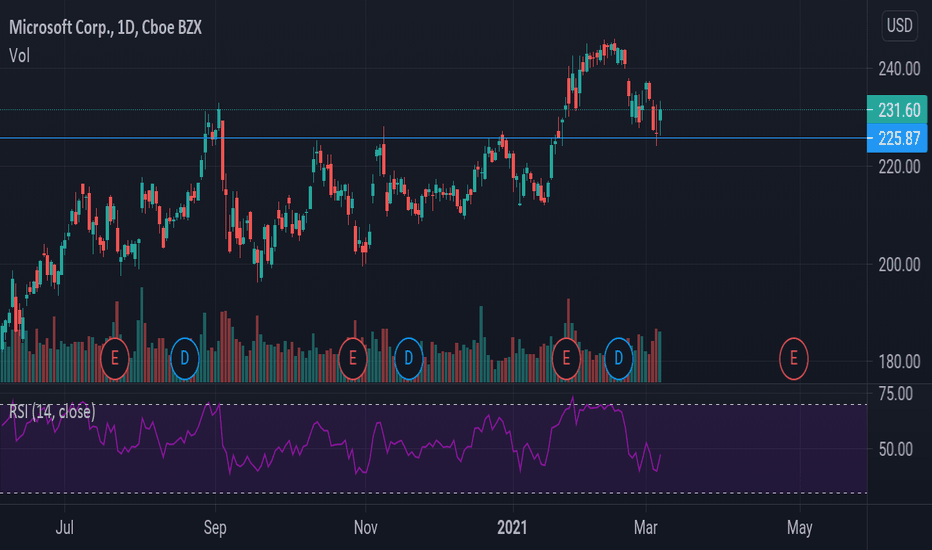Screen dimensions: 932x550
Task: Click the latest green candlestick at 231.60
Action: (x=660, y=115)
